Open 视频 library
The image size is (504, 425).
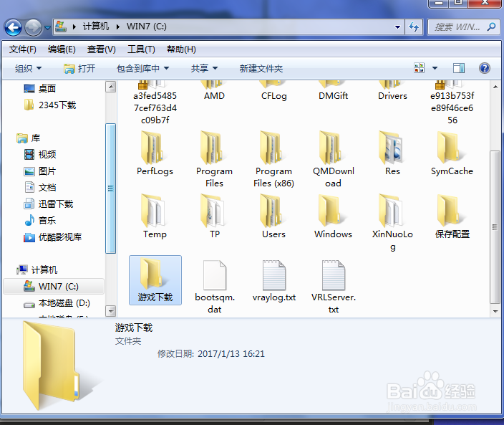point(40,154)
